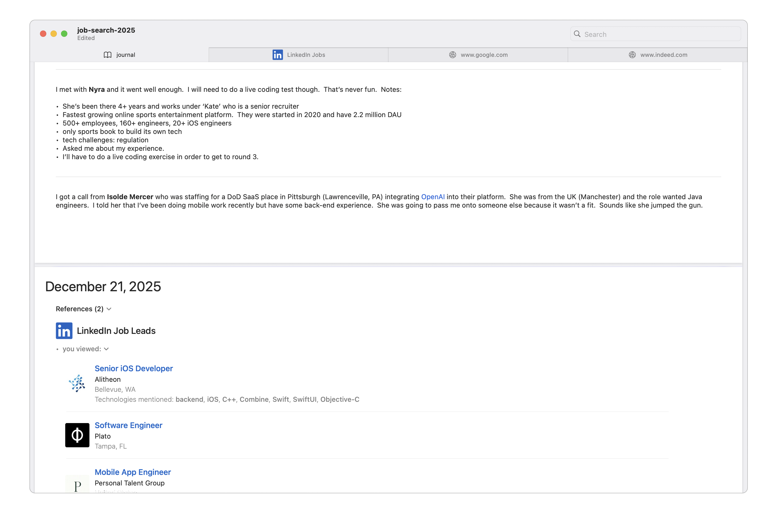Switch to the www.indeed.com tab
The height and width of the screenshot is (532, 777).
pos(663,55)
